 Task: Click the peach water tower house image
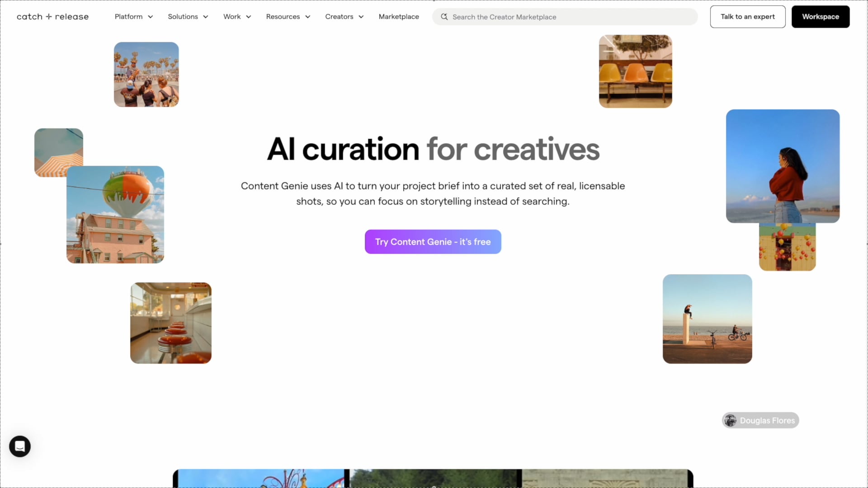[115, 215]
